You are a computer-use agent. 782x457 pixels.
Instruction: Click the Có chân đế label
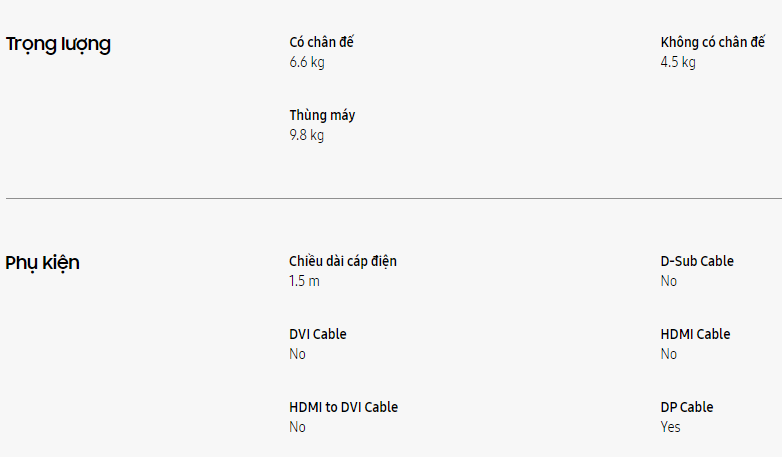click(x=322, y=42)
